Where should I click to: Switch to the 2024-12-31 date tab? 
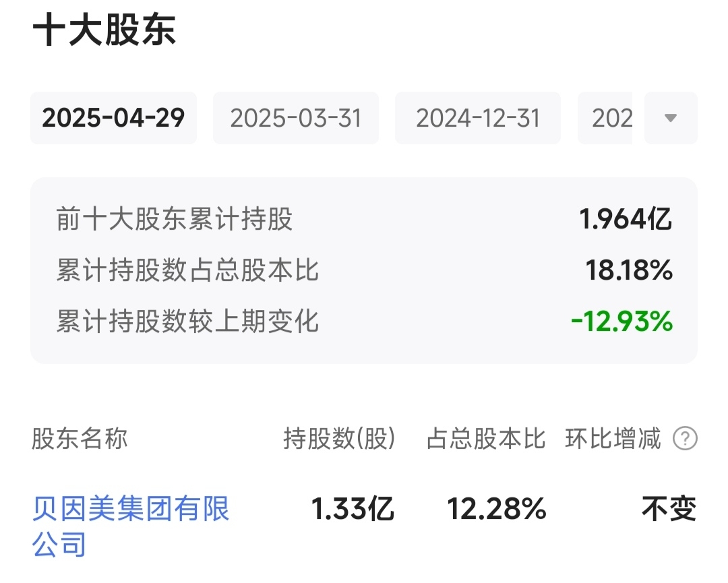[x=478, y=118]
